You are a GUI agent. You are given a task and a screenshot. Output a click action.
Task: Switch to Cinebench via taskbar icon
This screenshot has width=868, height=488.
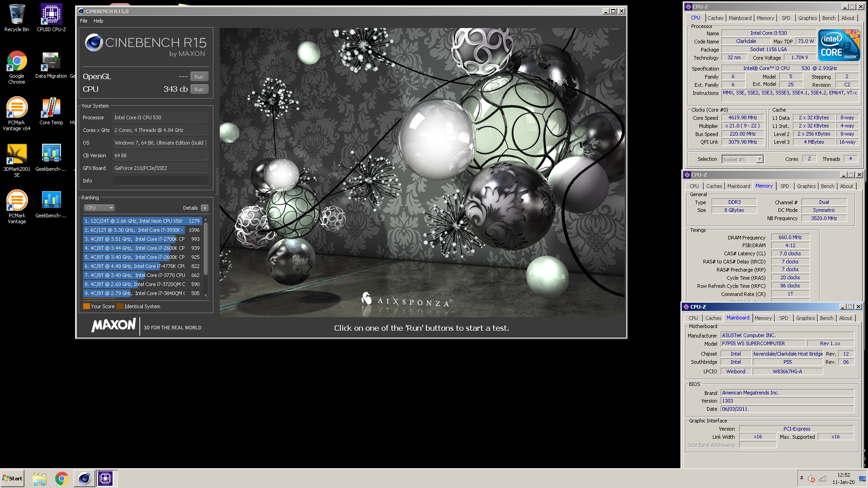point(84,479)
